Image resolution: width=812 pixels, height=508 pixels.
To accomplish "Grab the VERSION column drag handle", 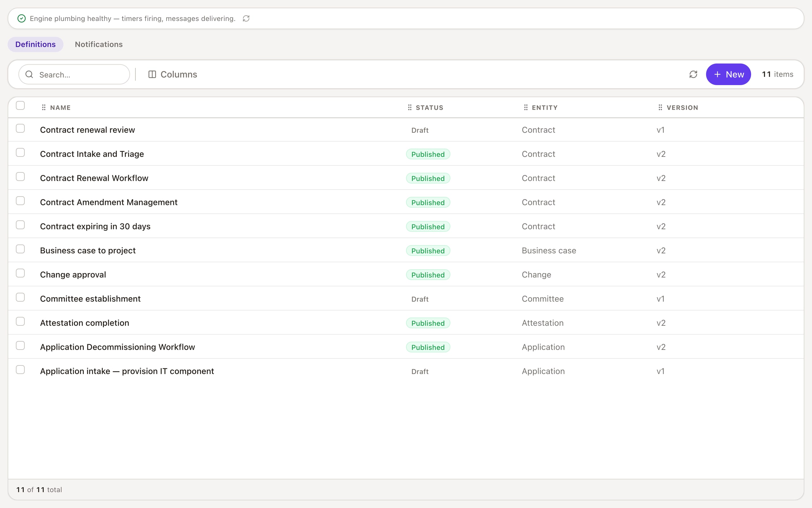I will (660, 108).
